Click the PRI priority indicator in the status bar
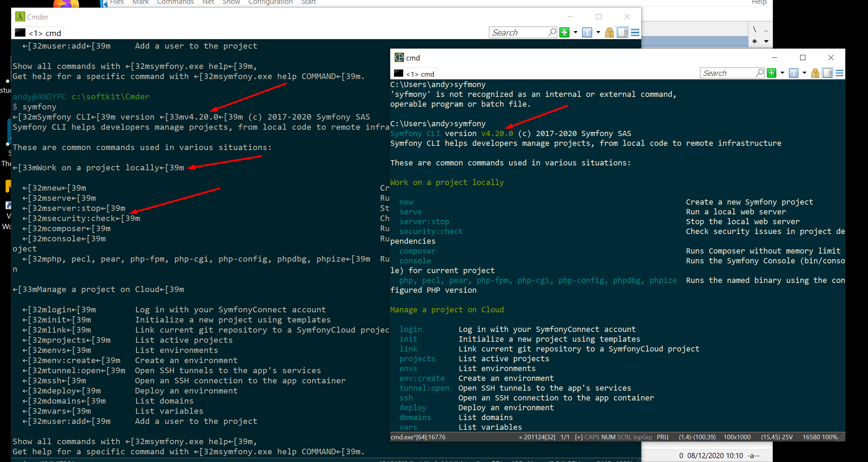This screenshot has height=462, width=868. [x=662, y=437]
